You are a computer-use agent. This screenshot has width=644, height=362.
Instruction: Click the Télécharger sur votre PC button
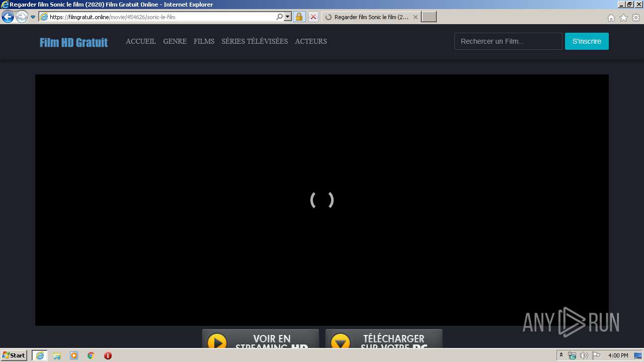(384, 339)
